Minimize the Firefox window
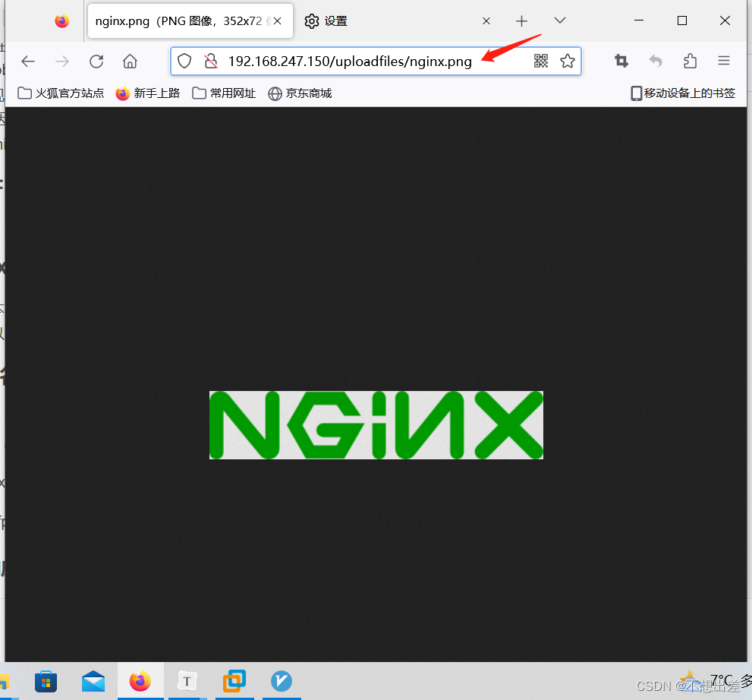Viewport: 752px width, 700px height. (639, 20)
